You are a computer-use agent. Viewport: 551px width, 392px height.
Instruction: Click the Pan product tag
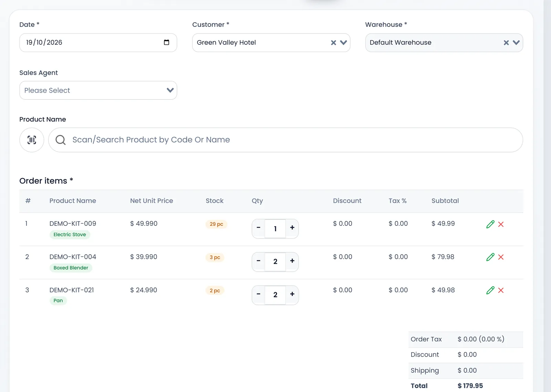click(x=58, y=300)
